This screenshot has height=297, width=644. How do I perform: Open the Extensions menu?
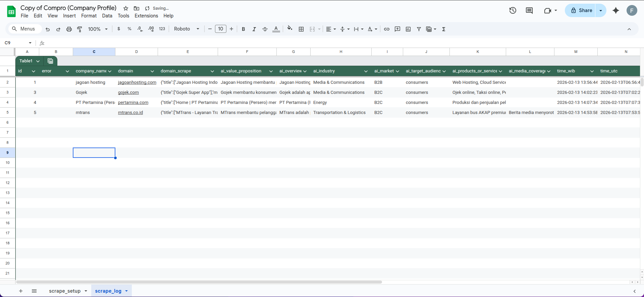[146, 16]
